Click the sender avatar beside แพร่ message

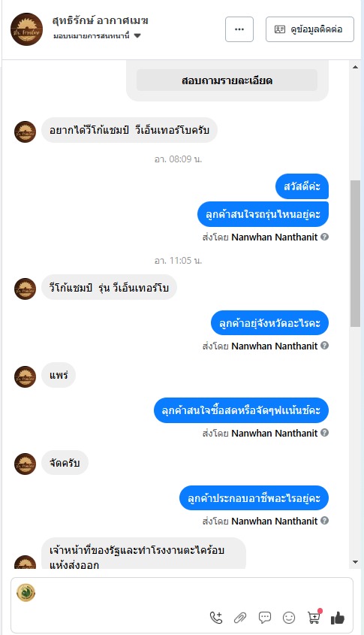click(x=25, y=376)
